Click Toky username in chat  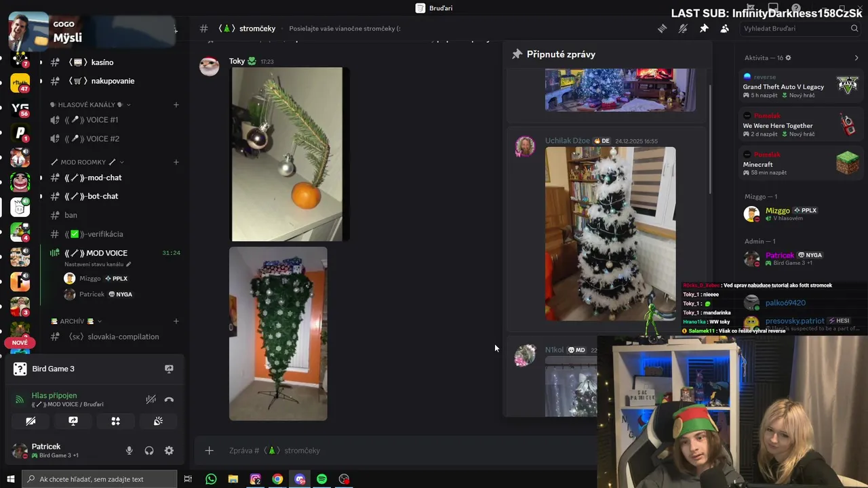coord(237,61)
